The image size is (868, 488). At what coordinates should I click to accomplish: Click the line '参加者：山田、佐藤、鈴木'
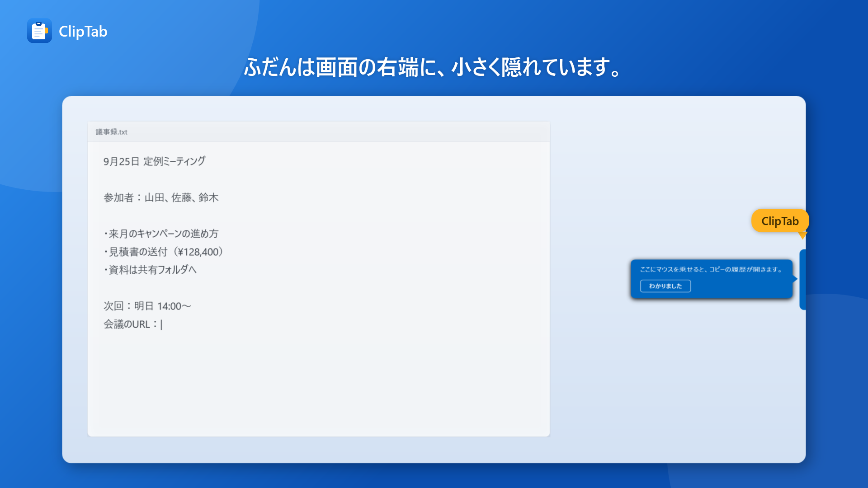[x=161, y=197]
